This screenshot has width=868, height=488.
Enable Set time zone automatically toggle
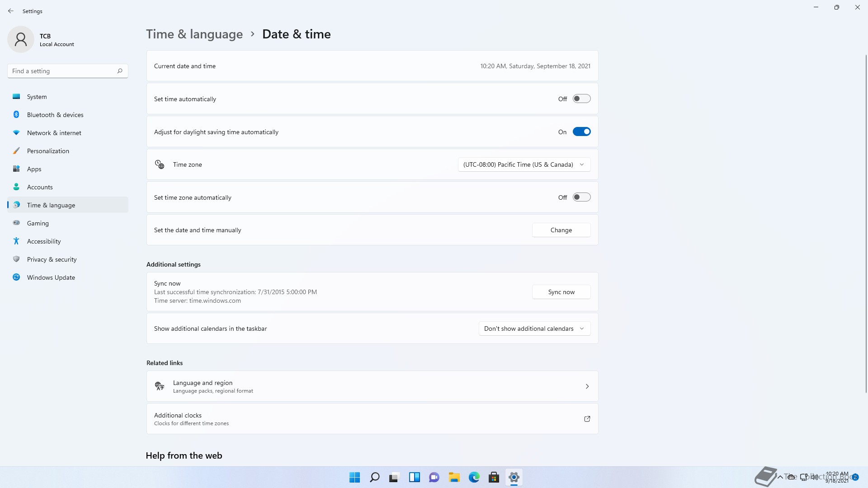click(x=581, y=197)
